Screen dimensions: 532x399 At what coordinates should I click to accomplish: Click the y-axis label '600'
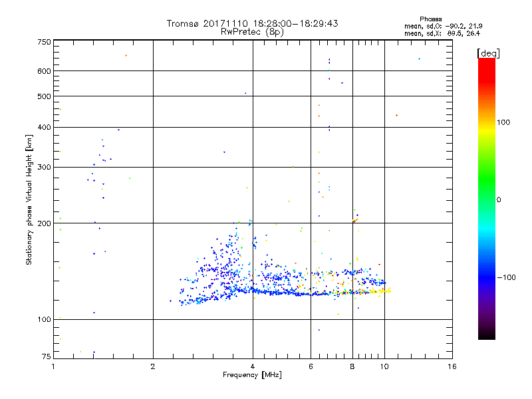coord(44,71)
